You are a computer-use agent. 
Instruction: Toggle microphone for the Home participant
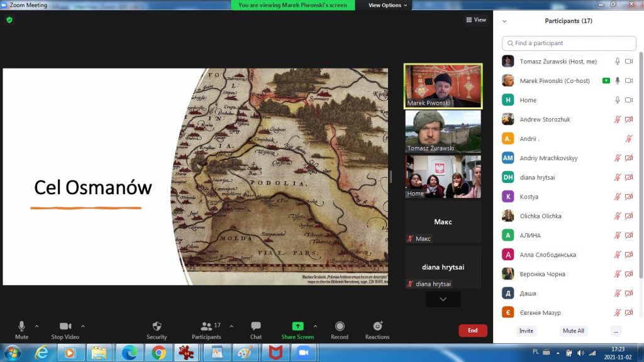[618, 100]
